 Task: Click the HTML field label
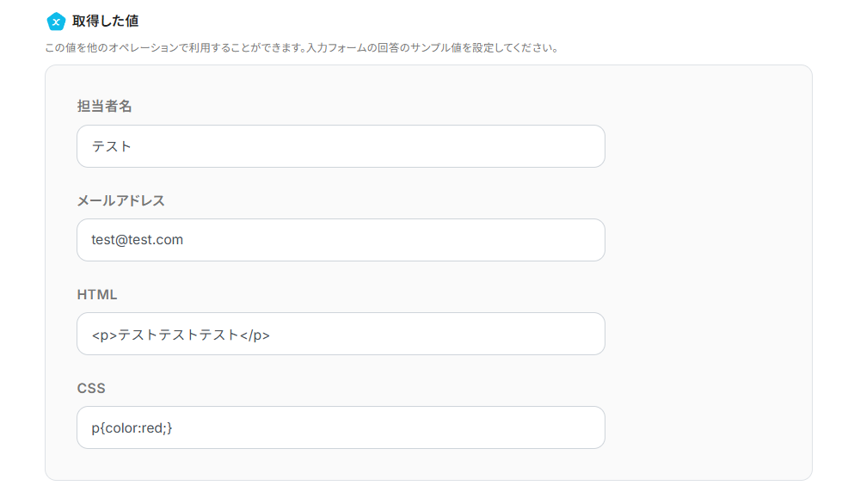coord(97,294)
